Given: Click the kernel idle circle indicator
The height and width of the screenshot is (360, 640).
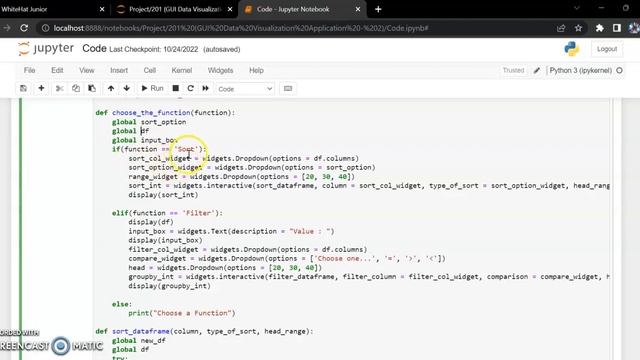Looking at the screenshot, I should click(619, 70).
